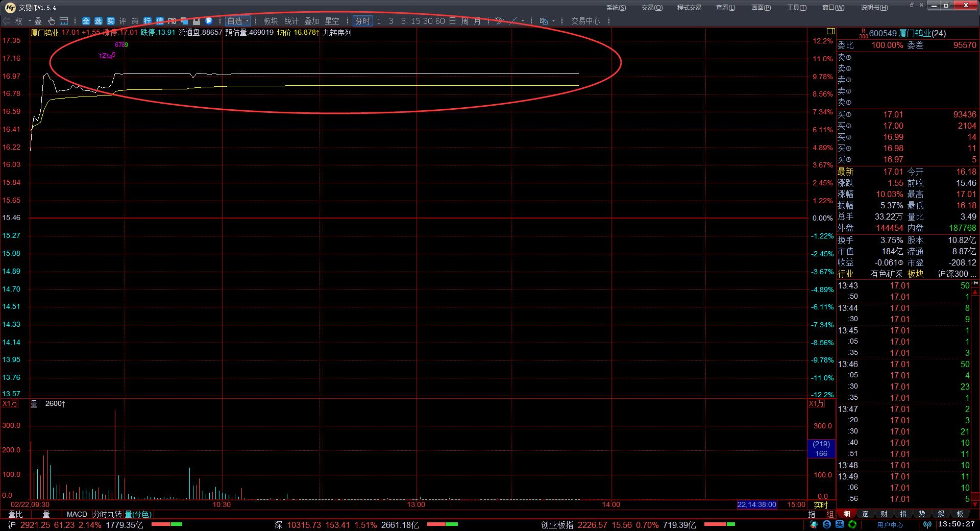Viewport: 980px width, 531px height.
Task: Click the 板块 sector button
Action: click(271, 21)
